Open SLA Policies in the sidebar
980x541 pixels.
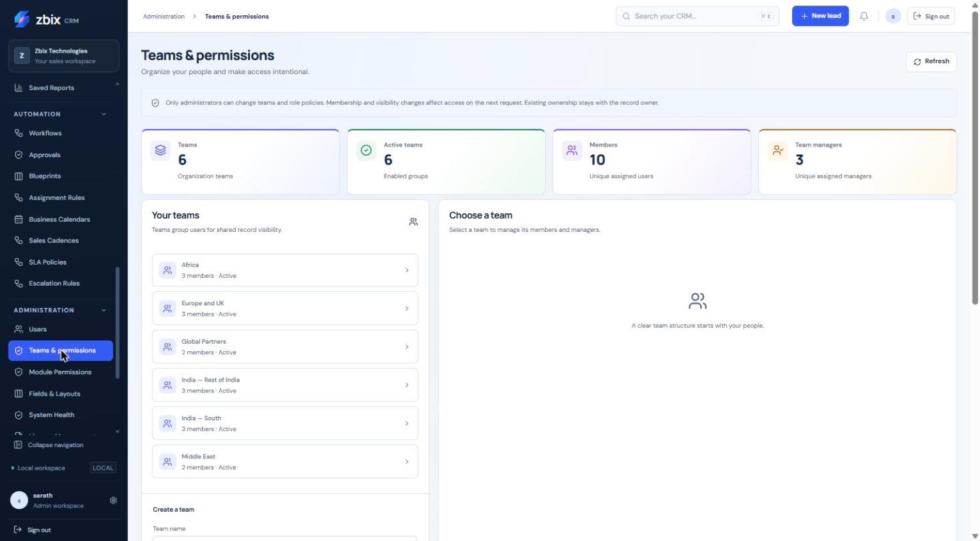pyautogui.click(x=61, y=262)
